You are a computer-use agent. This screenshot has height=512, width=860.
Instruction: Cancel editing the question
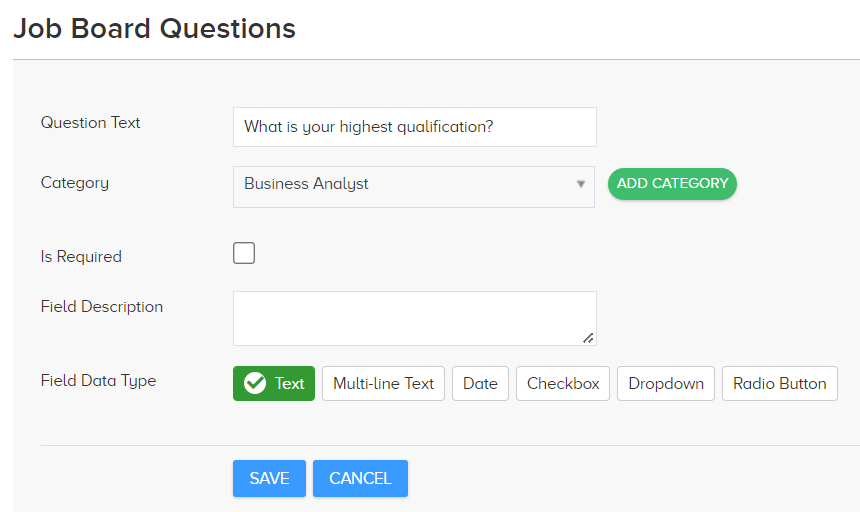(x=360, y=479)
